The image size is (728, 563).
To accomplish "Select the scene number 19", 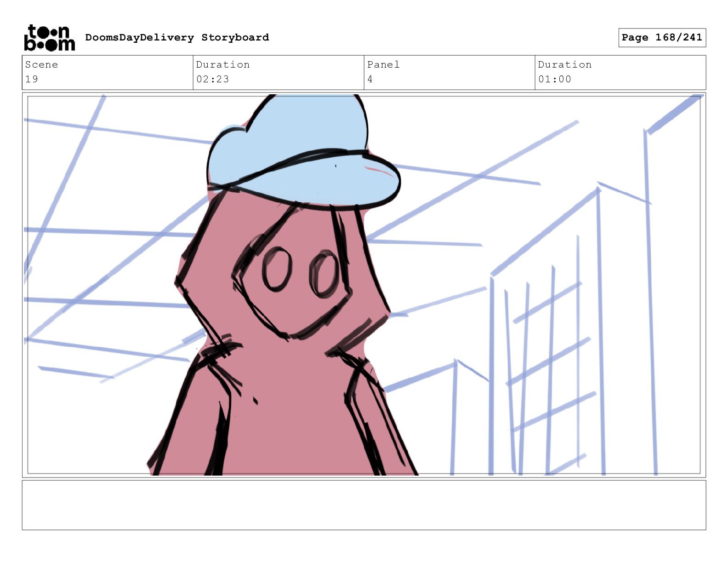I will click(32, 79).
